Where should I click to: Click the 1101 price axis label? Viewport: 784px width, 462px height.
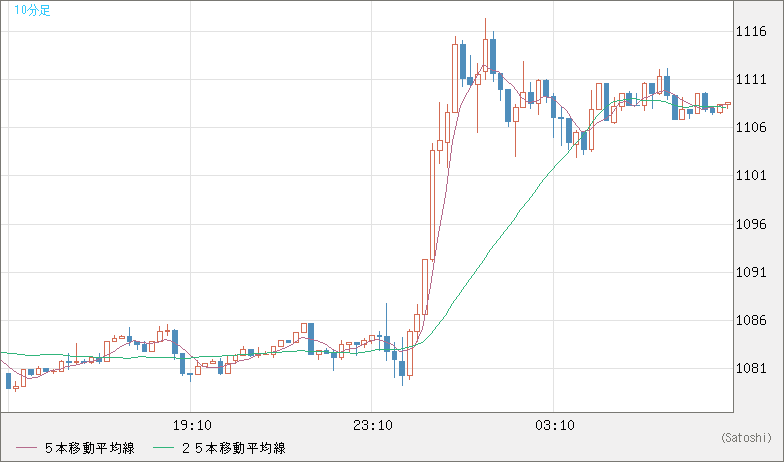click(x=751, y=176)
